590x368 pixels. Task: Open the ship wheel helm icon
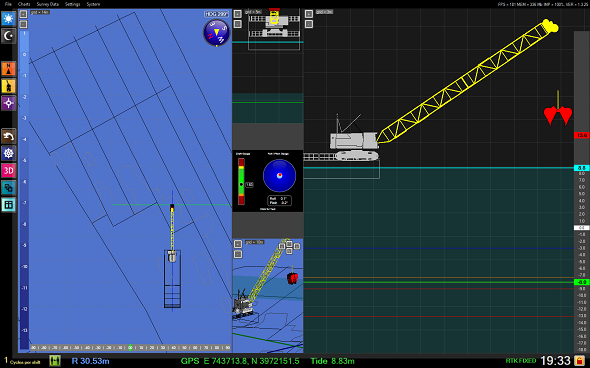tap(8, 153)
